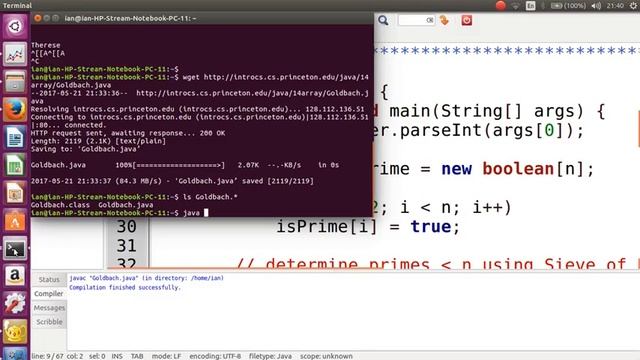640x360 pixels.
Task: Open the sound volume indicator
Action: [596, 6]
